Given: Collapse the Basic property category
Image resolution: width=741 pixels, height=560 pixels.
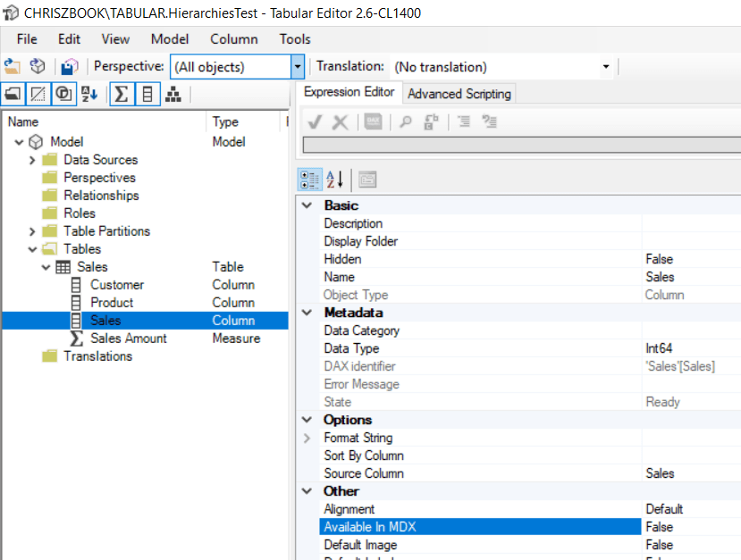Looking at the screenshot, I should [307, 205].
